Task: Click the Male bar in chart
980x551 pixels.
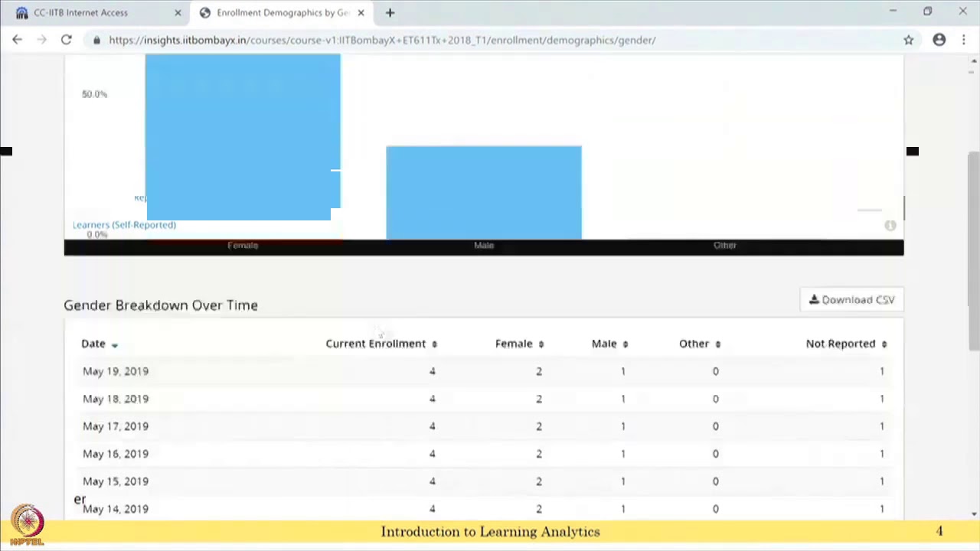Action: click(484, 192)
